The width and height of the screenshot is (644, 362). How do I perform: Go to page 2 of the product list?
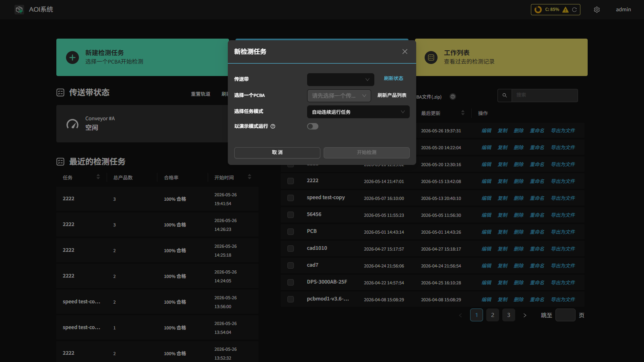coord(493,315)
